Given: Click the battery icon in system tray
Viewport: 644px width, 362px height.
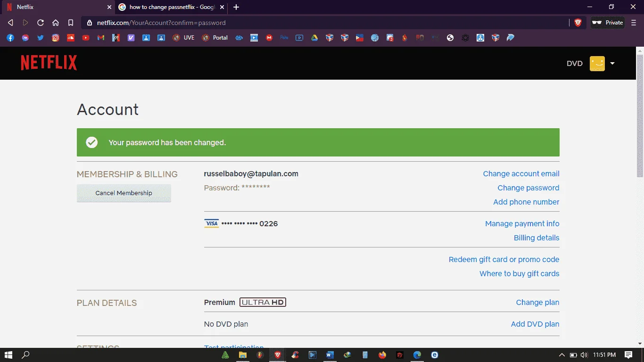Looking at the screenshot, I should tap(573, 355).
